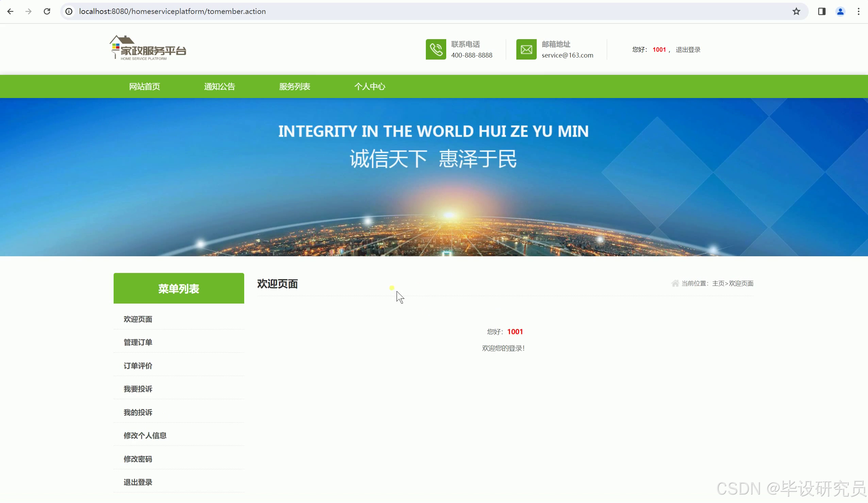
Task: Click the email service@163.com
Action: pyautogui.click(x=567, y=55)
